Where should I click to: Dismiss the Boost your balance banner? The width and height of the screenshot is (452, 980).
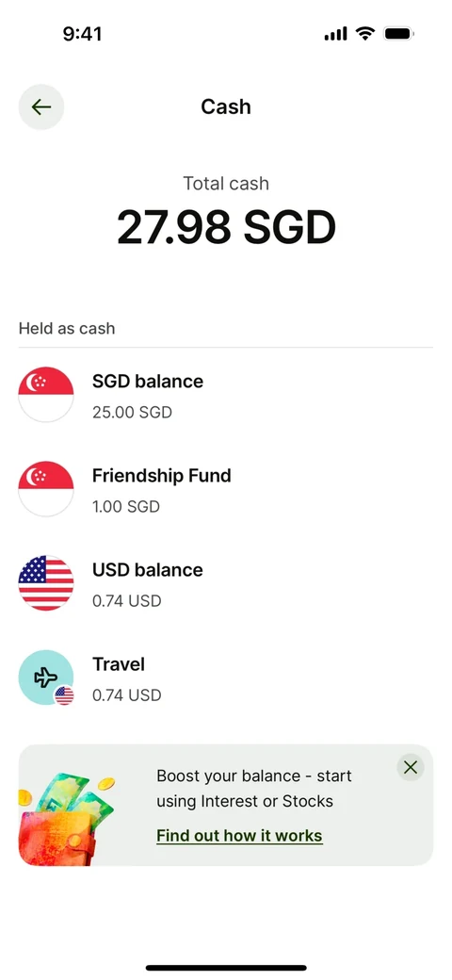pyautogui.click(x=411, y=767)
